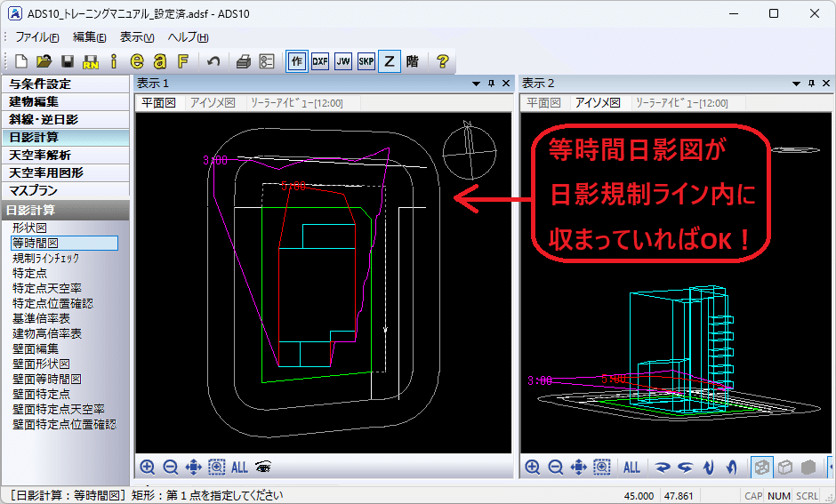The height and width of the screenshot is (504, 836).
Task: Fit all with ALL in 表示2
Action: [x=631, y=468]
